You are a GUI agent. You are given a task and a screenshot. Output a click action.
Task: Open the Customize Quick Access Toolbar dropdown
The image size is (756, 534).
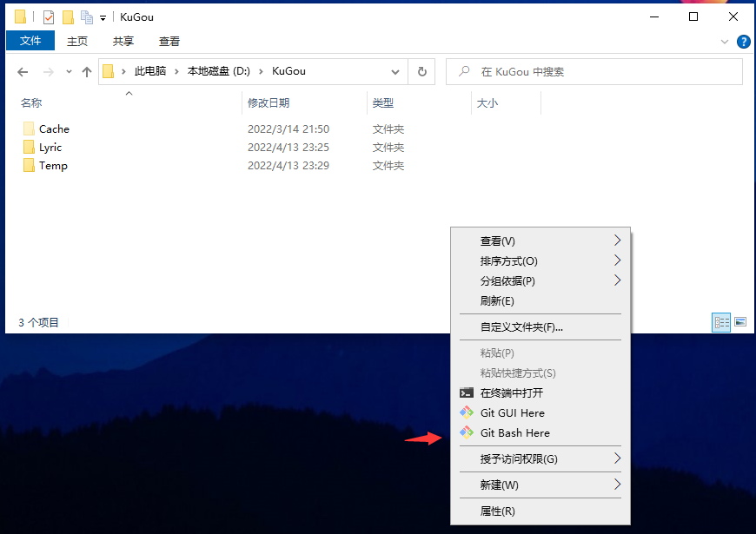click(103, 18)
